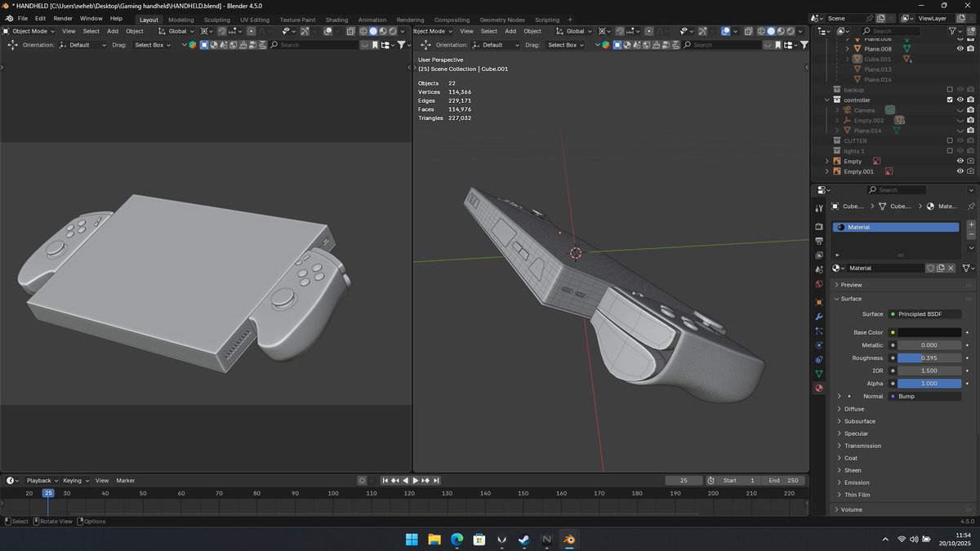This screenshot has width=980, height=551.
Task: Switch to the Shading workspace tab
Action: click(x=336, y=20)
